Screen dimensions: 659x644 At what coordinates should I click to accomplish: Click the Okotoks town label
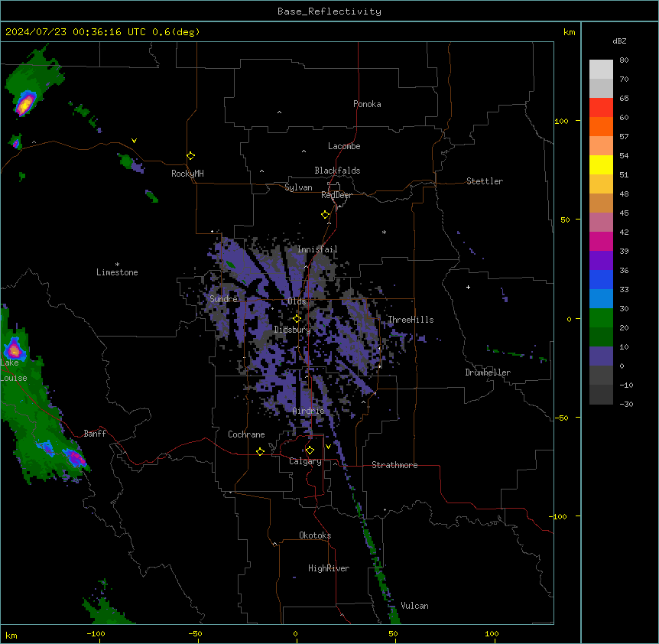tap(315, 535)
